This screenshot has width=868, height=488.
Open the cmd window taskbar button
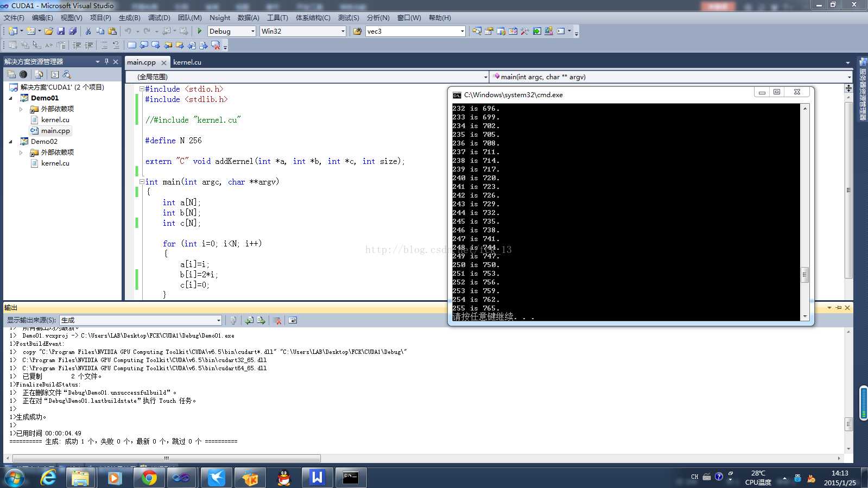351,478
